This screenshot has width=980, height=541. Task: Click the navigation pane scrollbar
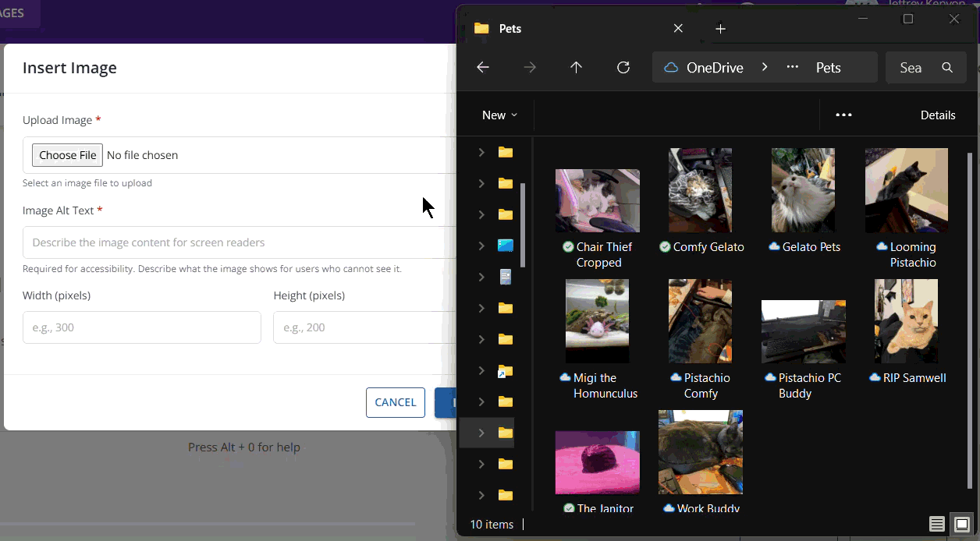click(523, 226)
